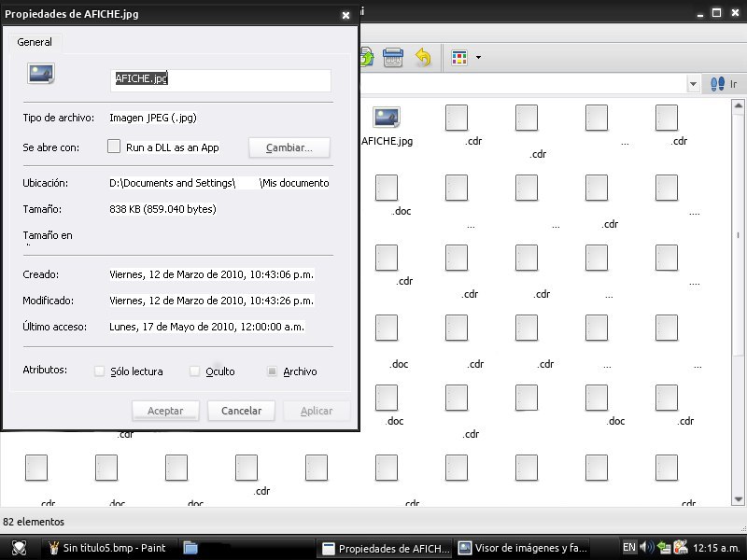
Task: Click the colored Views icon in the toolbar
Action: [459, 58]
